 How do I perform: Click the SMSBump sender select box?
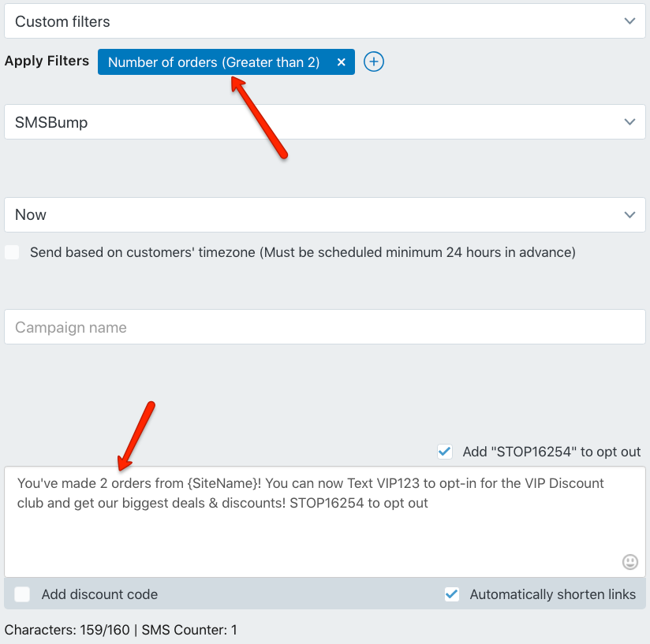click(325, 121)
